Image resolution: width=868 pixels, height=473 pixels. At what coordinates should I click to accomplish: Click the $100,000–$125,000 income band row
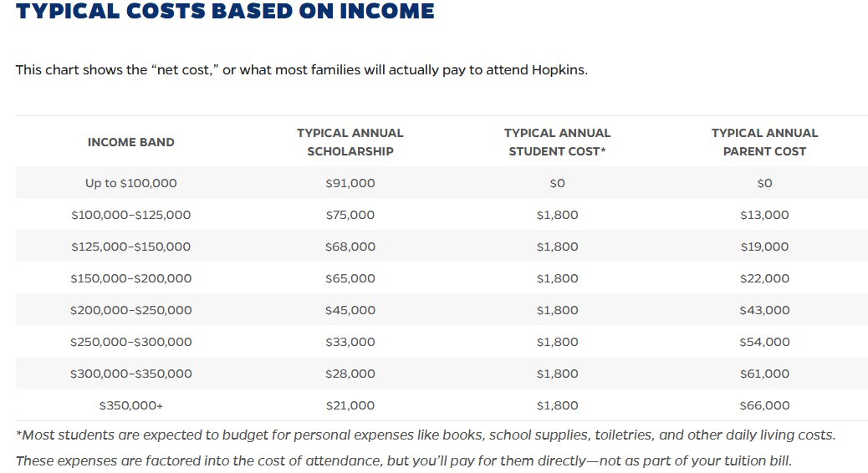coord(131,215)
